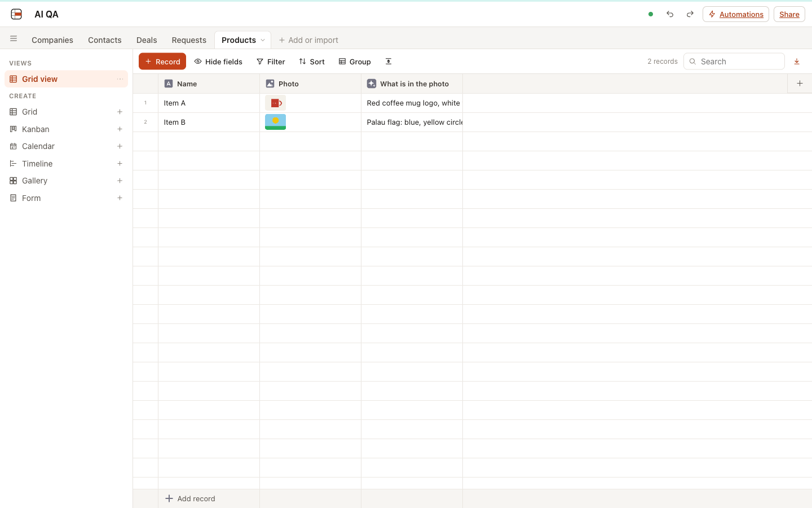
Task: Open Automations
Action: click(x=736, y=14)
